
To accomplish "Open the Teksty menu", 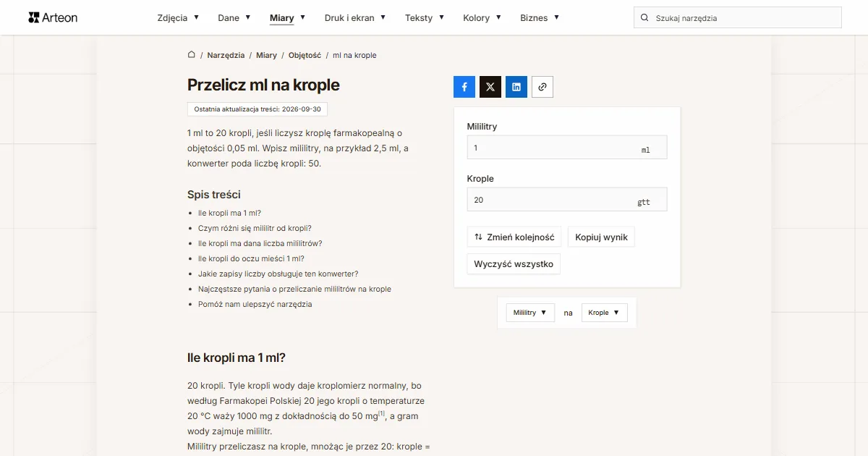I will (425, 18).
